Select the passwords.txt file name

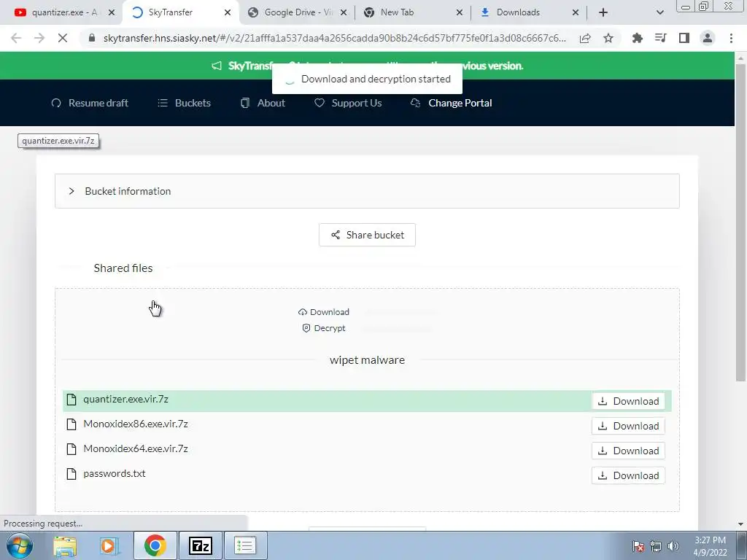(x=115, y=473)
